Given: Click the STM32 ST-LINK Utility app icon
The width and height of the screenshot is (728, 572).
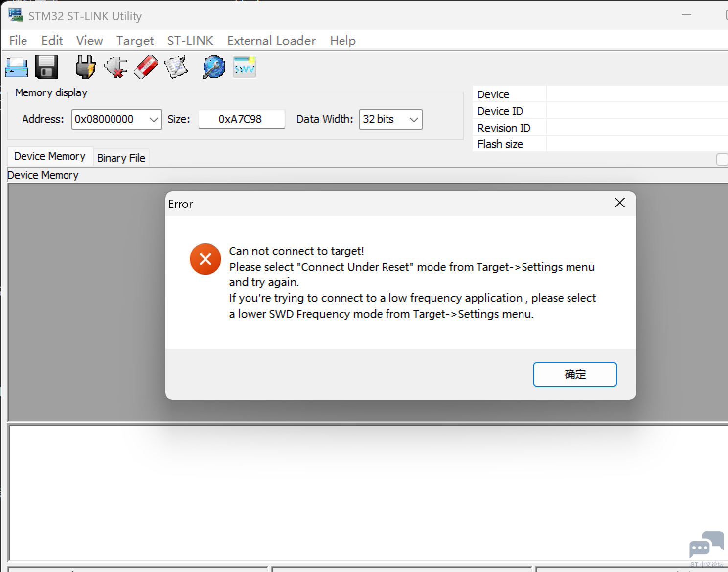Looking at the screenshot, I should (16, 15).
